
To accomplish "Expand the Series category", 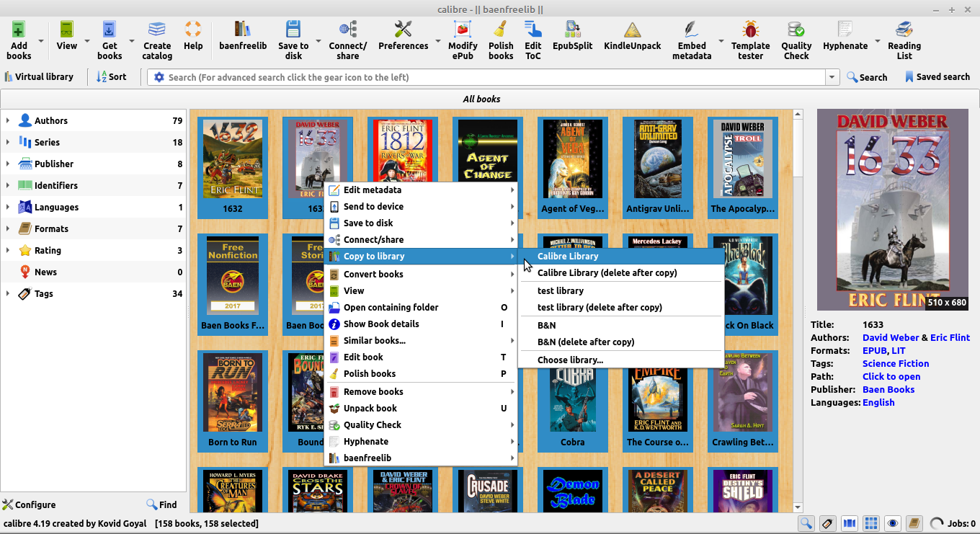I will [8, 142].
